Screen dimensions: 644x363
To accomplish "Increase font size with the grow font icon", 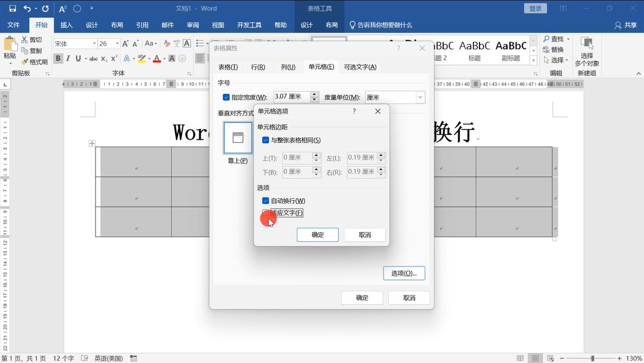I will point(126,44).
